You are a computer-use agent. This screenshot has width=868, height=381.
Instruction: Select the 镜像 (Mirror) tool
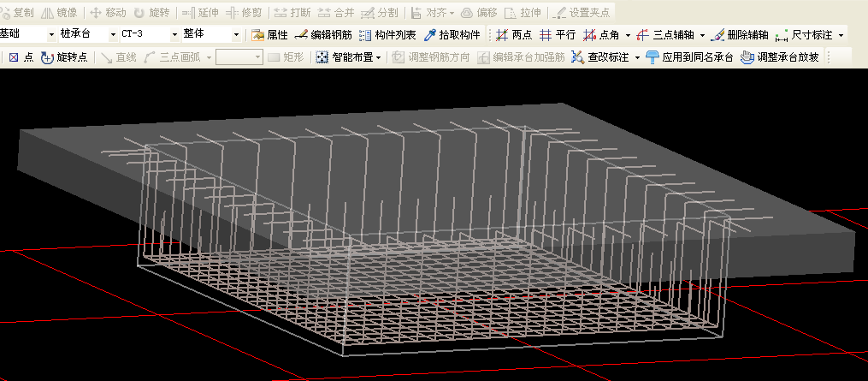click(60, 12)
